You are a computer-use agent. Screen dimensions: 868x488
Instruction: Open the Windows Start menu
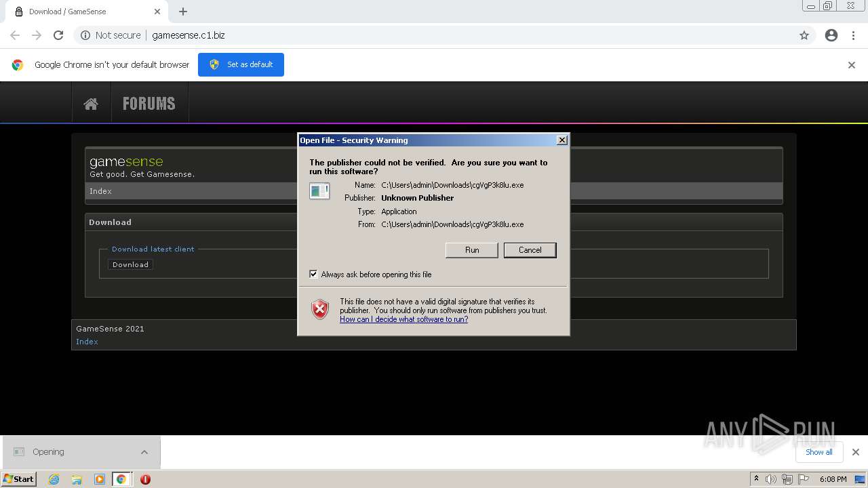point(18,479)
